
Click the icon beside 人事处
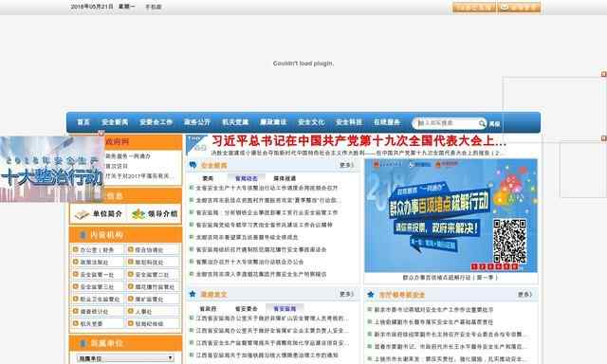click(131, 311)
